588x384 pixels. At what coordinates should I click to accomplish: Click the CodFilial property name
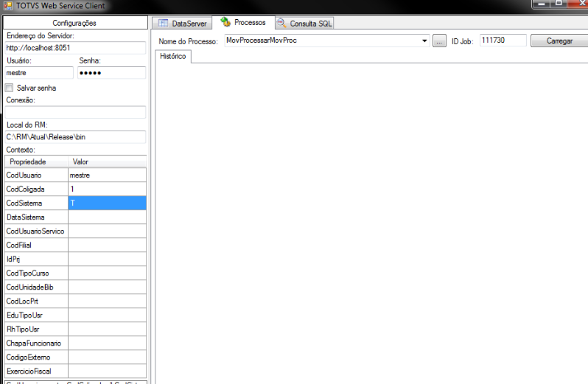pos(18,245)
